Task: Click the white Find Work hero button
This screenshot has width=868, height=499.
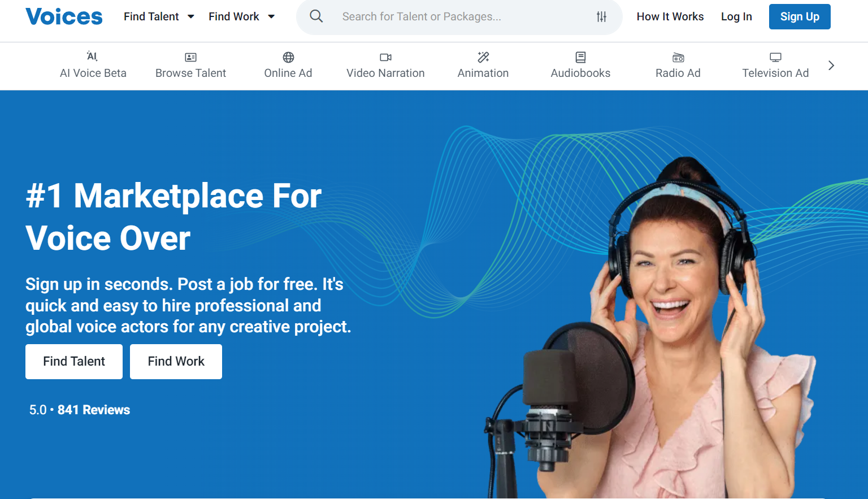Action: point(176,362)
